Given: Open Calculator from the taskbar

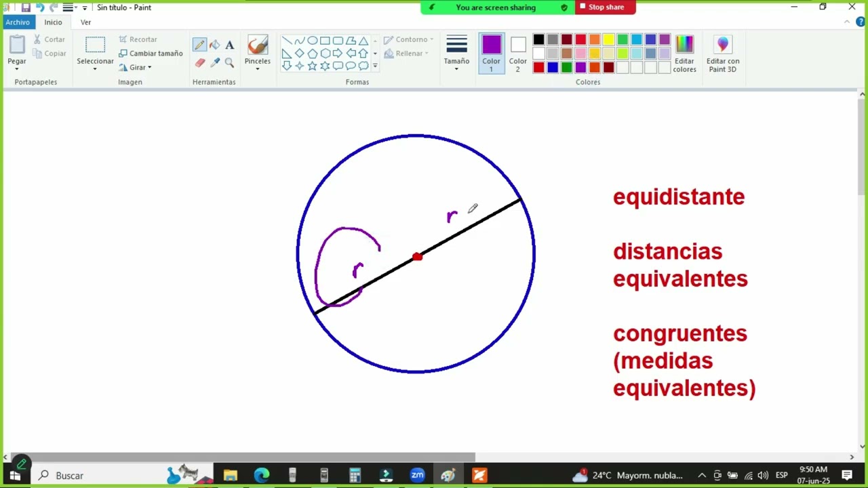Looking at the screenshot, I should coord(355,475).
